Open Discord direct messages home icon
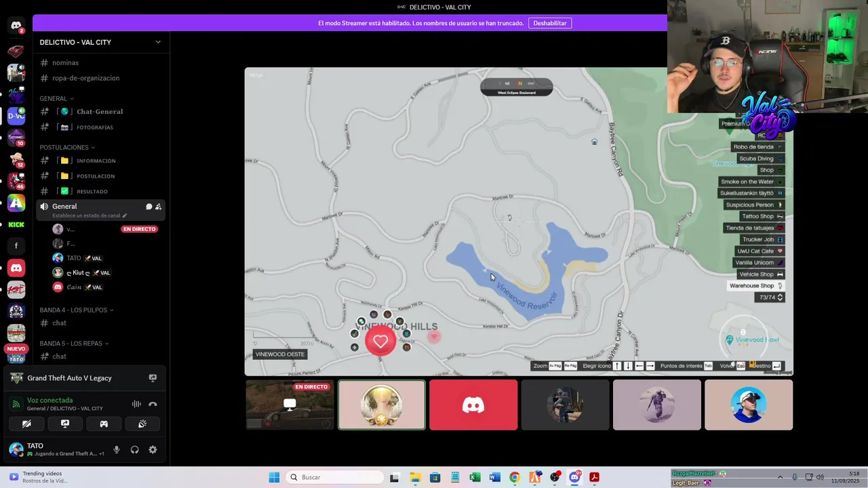Viewport: 868px width, 488px height. click(x=16, y=26)
